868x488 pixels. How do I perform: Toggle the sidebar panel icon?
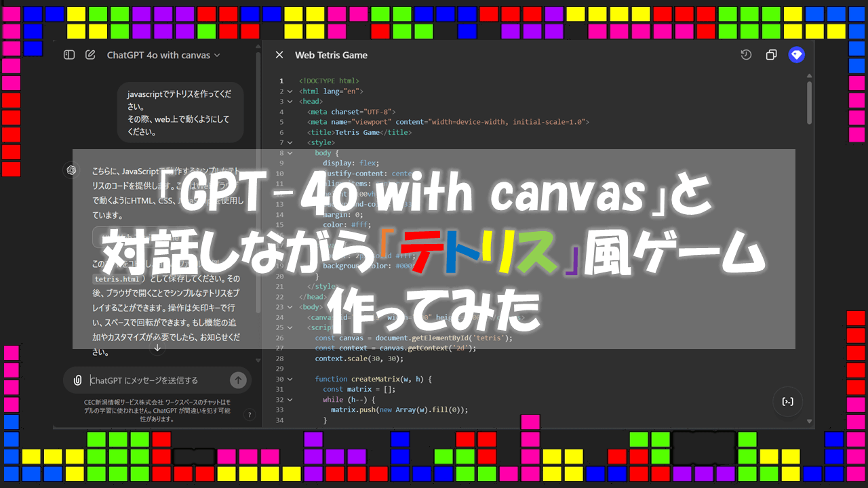69,55
